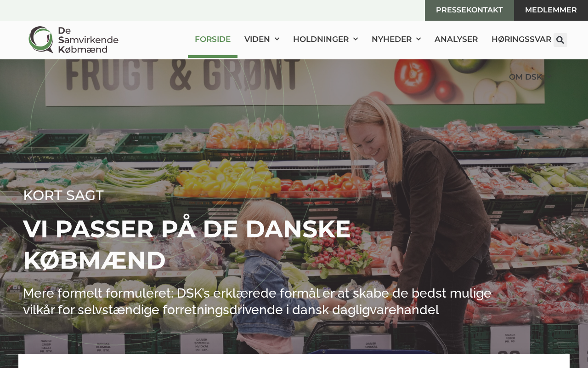Click the 'VI PASSER PÅ DE DANSKE KØBMÆND' heading
This screenshot has width=588, height=368.
click(187, 244)
